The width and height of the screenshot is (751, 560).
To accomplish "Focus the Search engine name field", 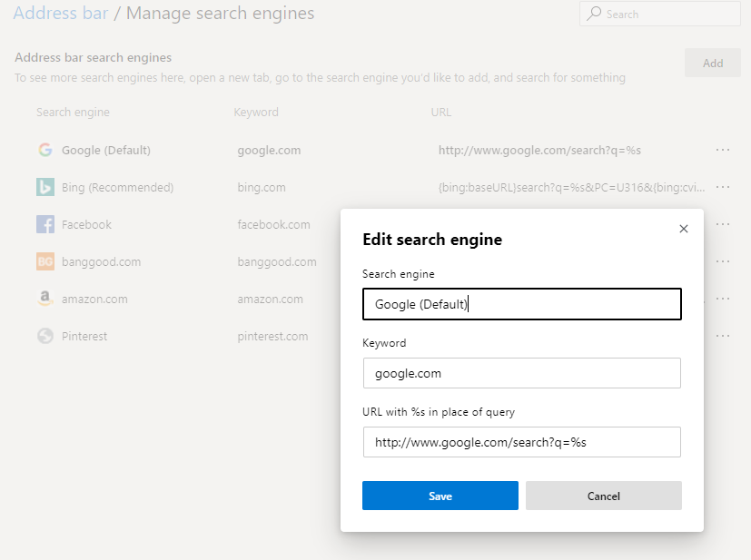I will [521, 304].
